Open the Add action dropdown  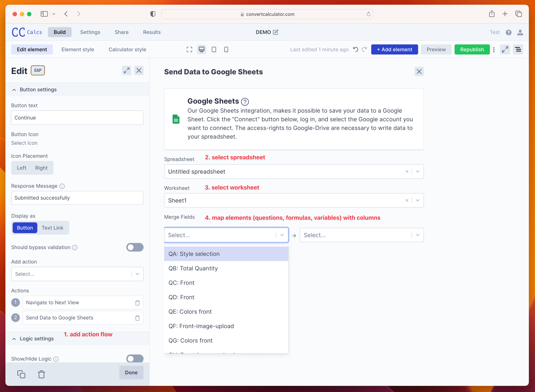pos(77,274)
